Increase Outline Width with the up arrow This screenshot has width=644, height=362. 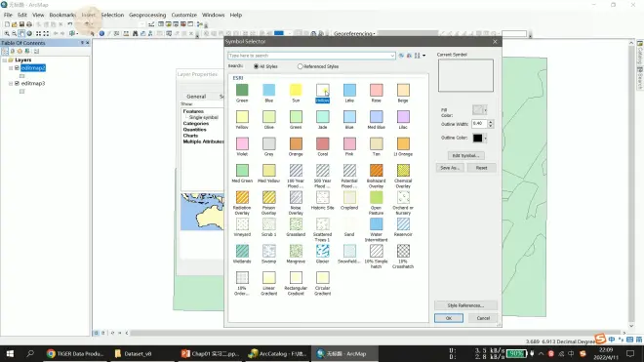[x=491, y=122]
